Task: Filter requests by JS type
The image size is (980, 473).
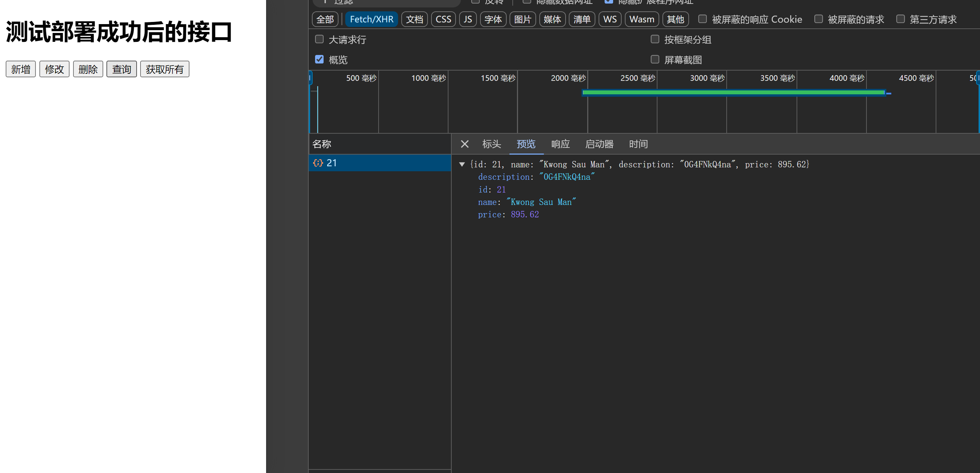Action: click(468, 20)
